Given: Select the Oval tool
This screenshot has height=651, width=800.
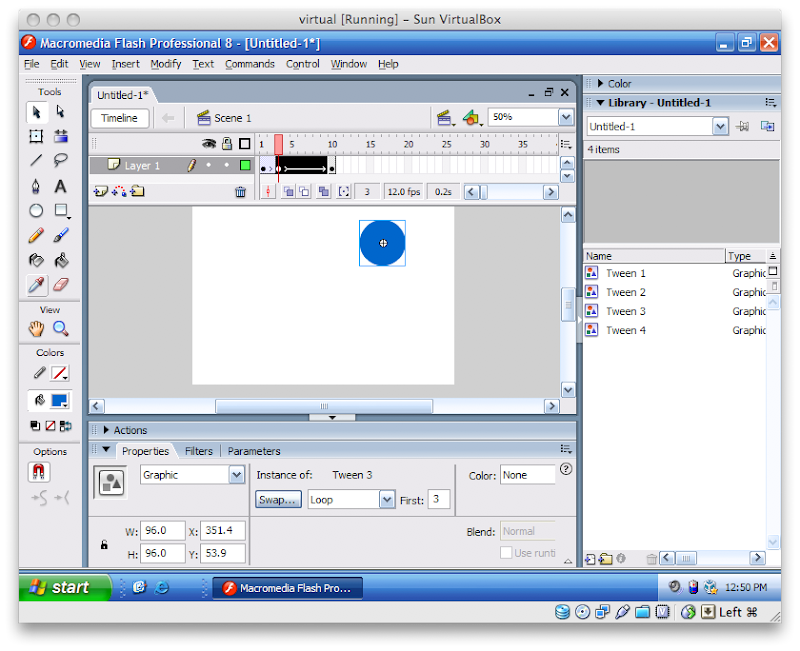Looking at the screenshot, I should [36, 210].
